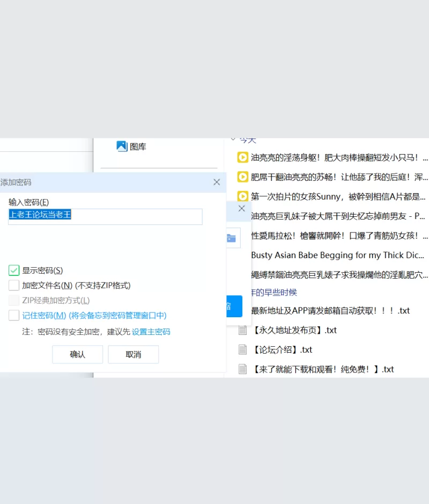Viewport: 429px width, 504px height.
Task: Select the 最新地址及APP请发邮箱自动获取 txt file
Action: pos(330,310)
